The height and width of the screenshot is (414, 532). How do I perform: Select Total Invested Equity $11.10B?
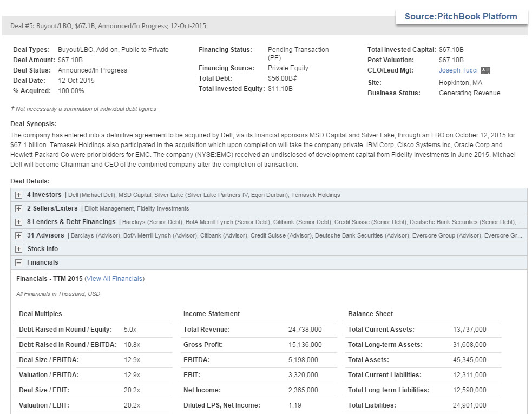point(280,89)
